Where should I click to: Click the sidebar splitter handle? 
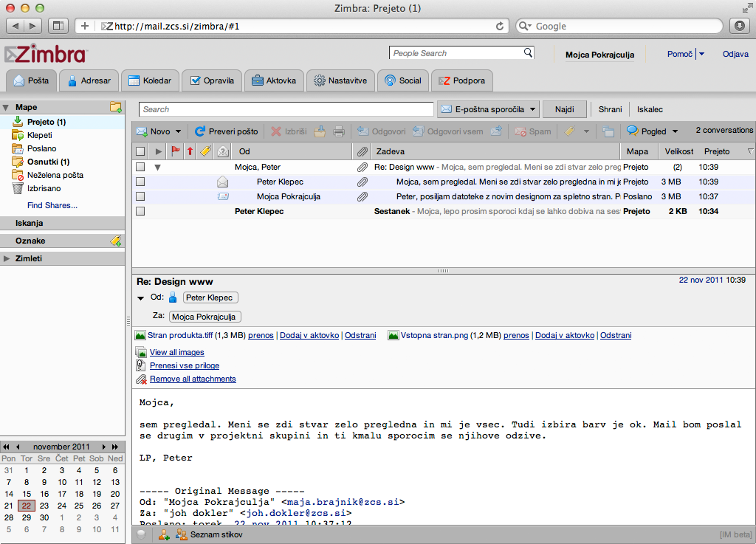pyautogui.click(x=128, y=321)
